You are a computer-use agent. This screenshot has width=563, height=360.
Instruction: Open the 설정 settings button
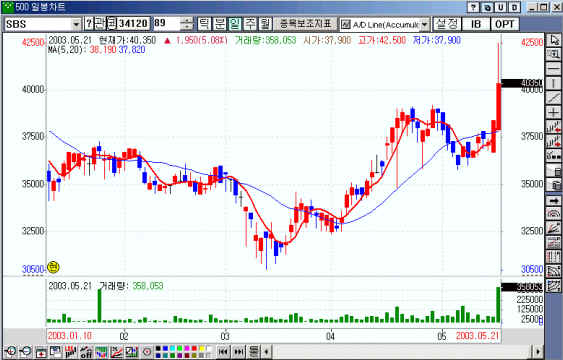click(x=447, y=24)
